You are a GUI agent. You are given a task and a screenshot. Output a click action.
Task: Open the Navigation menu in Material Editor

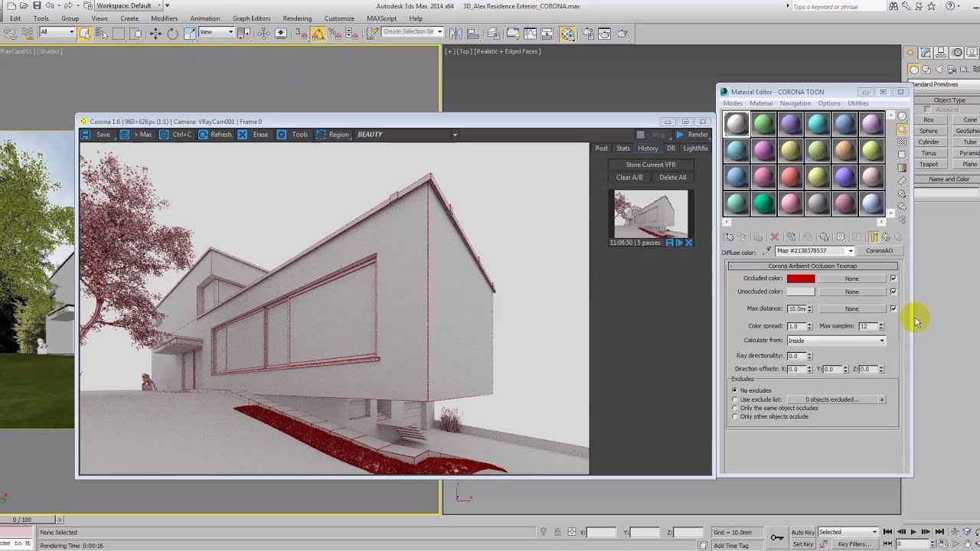[795, 103]
